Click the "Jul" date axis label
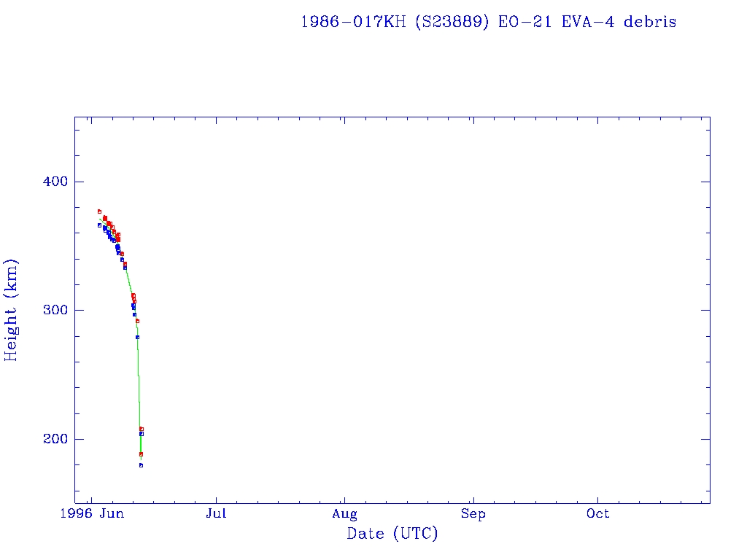Viewport: 747px width, 560px height. coord(216,514)
